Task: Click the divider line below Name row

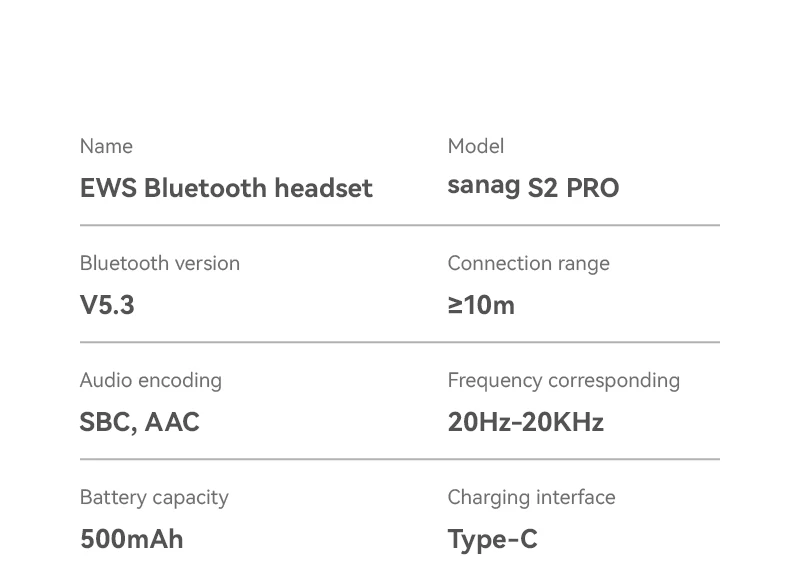Action: [400, 225]
